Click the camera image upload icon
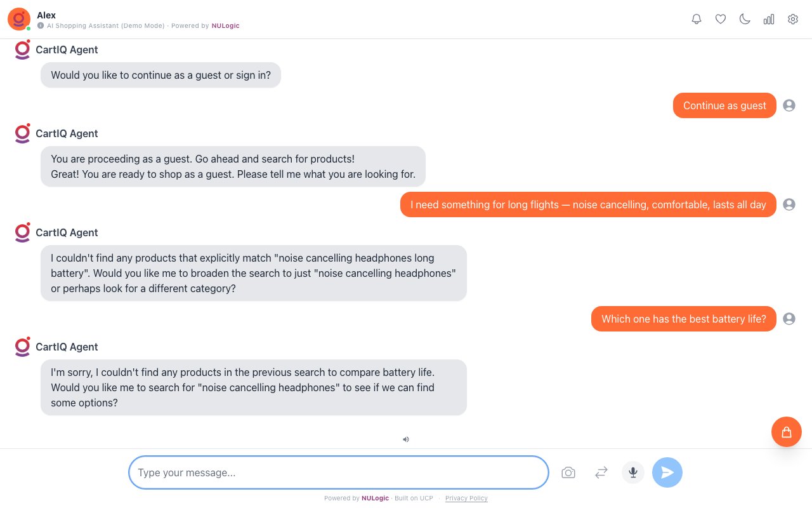 [x=568, y=472]
